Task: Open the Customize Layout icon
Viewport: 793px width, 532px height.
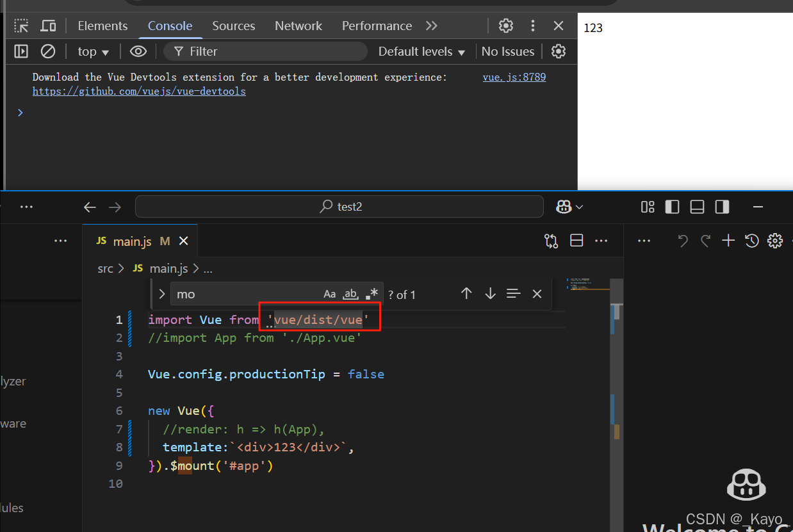Action: click(648, 207)
